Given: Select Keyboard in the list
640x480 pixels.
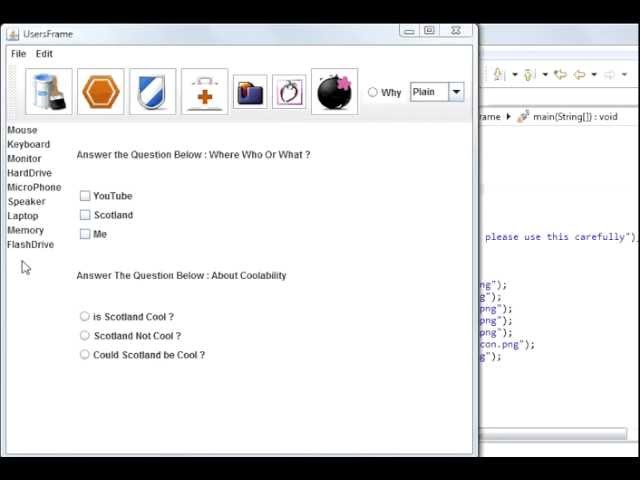Looking at the screenshot, I should click(29, 144).
